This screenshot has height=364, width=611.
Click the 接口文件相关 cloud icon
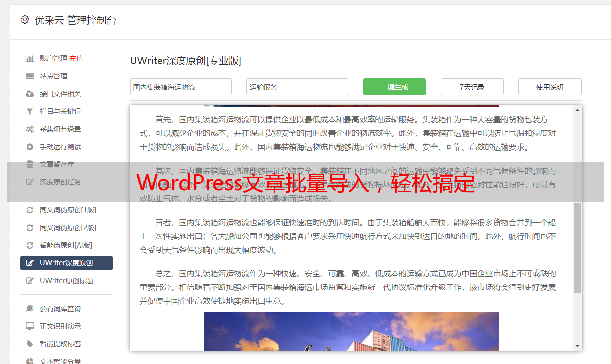coord(30,94)
